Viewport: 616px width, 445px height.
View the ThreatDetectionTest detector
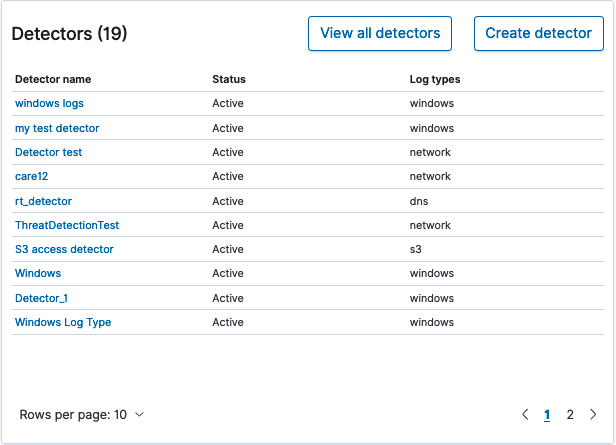[x=67, y=225]
